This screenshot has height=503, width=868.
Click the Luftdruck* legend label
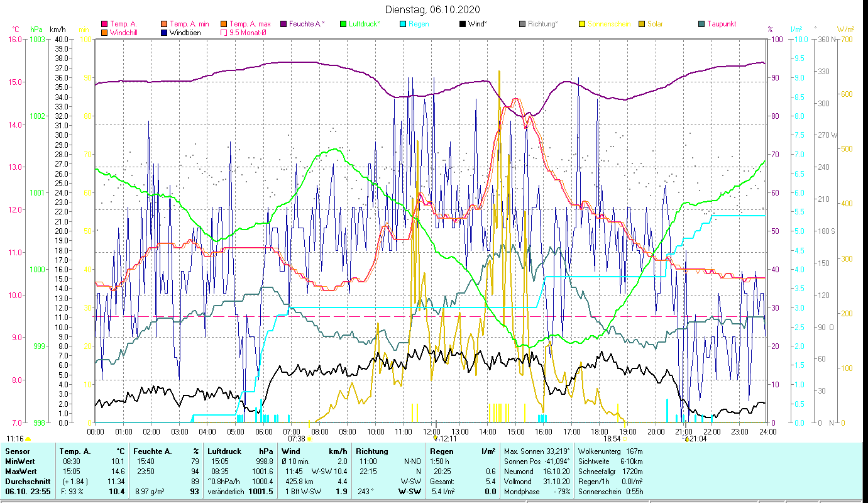[365, 24]
